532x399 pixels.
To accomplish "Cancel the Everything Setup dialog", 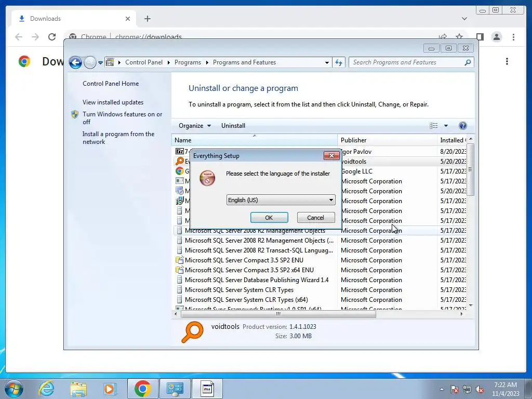I will [315, 218].
